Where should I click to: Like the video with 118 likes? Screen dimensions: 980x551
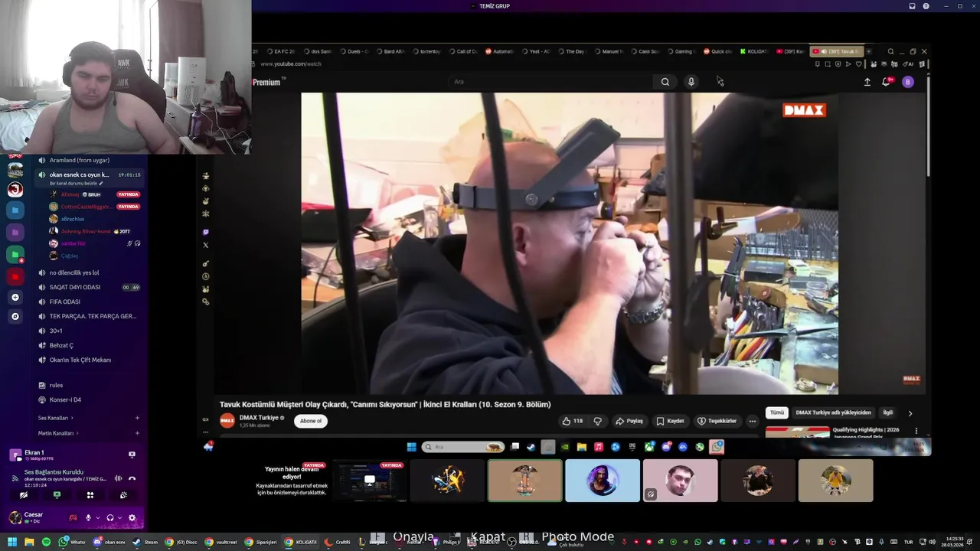click(572, 421)
